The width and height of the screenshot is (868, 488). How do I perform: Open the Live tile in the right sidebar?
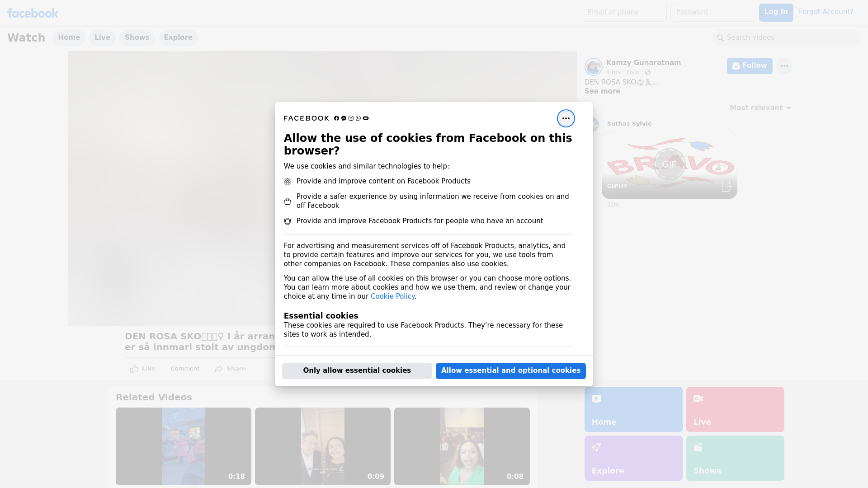pyautogui.click(x=735, y=409)
